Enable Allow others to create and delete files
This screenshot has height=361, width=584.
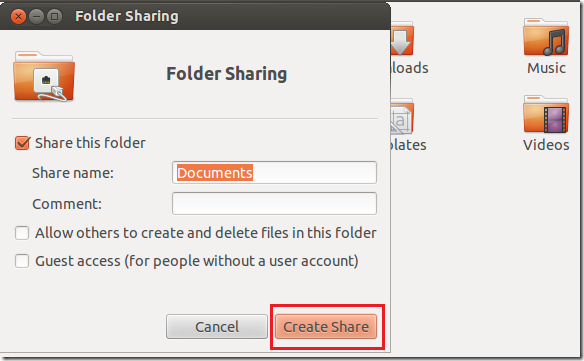point(22,233)
